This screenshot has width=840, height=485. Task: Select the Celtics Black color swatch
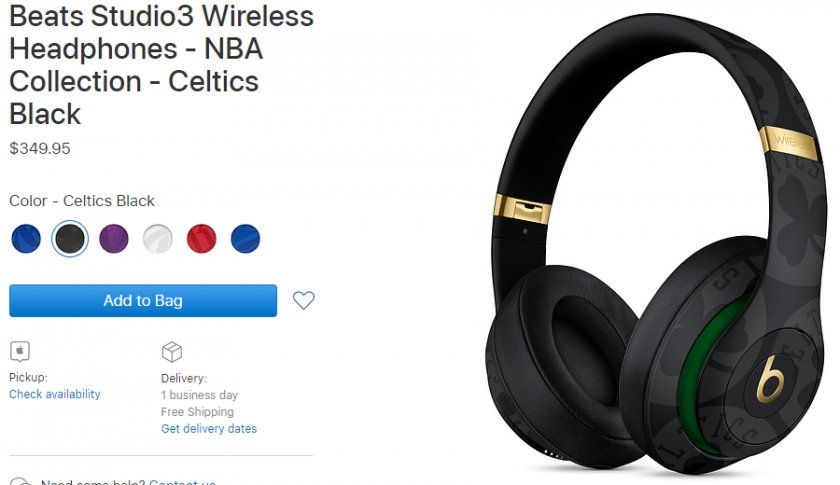click(70, 238)
